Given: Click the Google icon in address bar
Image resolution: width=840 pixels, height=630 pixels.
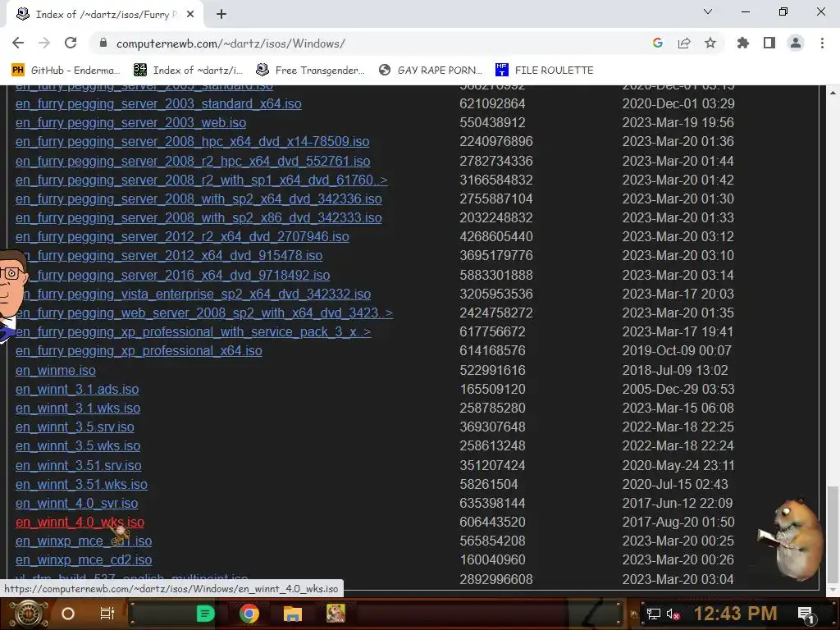Looking at the screenshot, I should click(x=658, y=43).
